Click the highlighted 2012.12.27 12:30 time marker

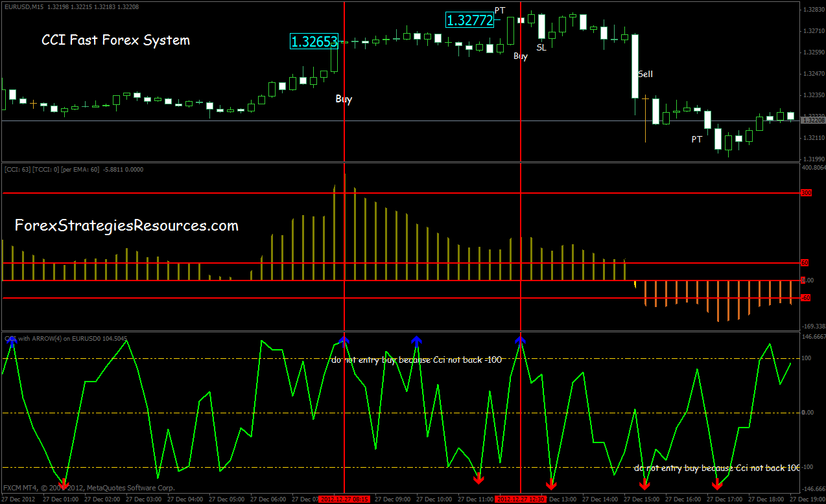pyautogui.click(x=521, y=499)
